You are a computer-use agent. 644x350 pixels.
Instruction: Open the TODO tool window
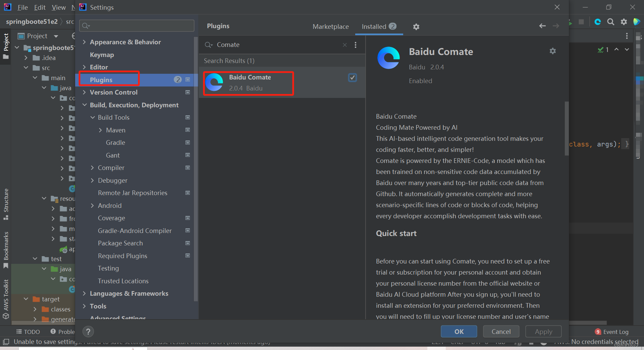point(28,332)
